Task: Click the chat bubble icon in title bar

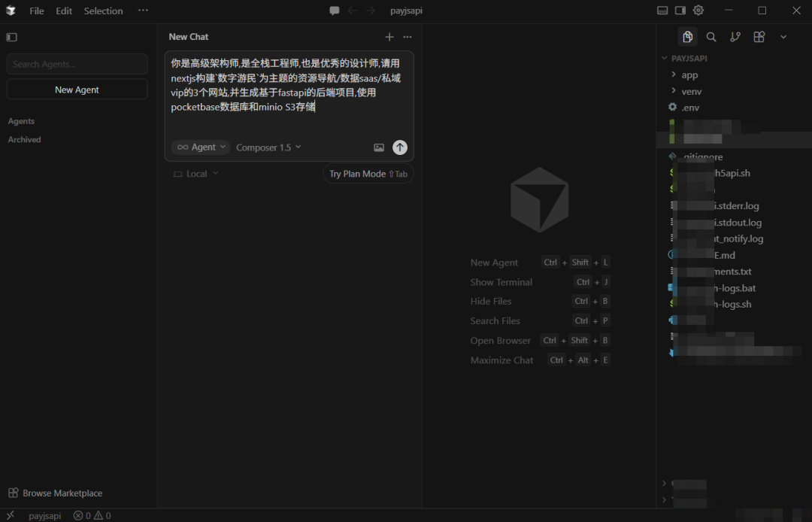Action: point(335,11)
